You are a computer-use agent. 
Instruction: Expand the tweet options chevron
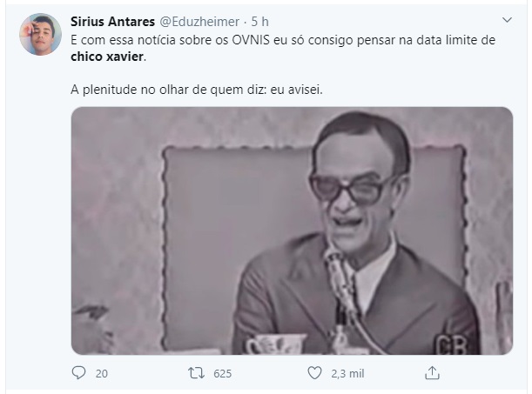tap(507, 20)
